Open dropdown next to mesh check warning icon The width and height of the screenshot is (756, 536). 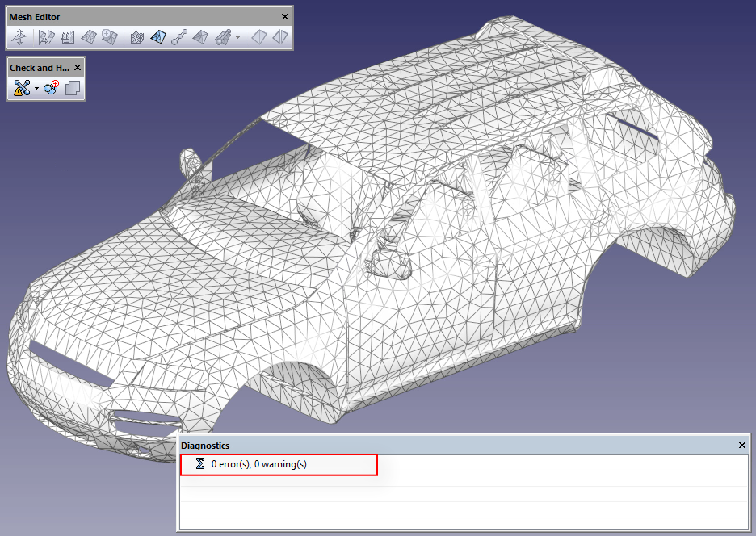coord(36,90)
